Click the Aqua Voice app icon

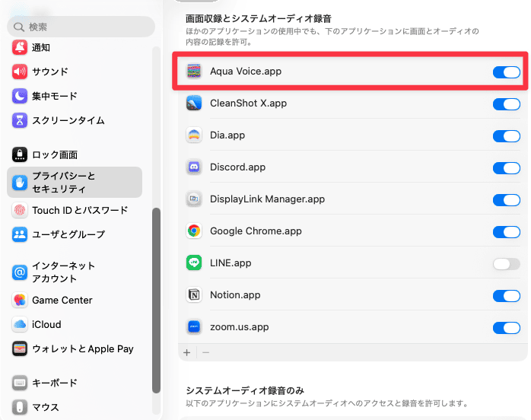pos(194,71)
